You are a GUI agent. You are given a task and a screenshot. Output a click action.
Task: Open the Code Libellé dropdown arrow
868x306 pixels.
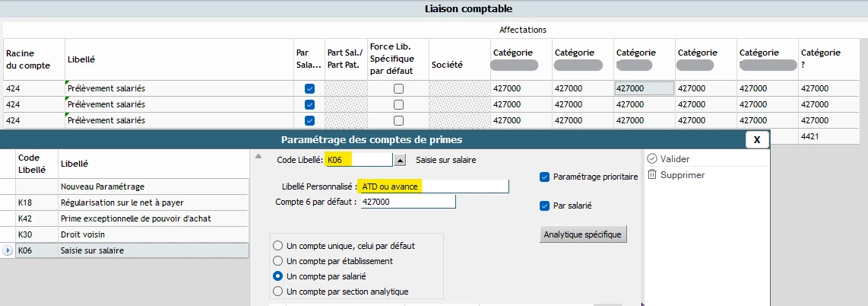point(401,160)
